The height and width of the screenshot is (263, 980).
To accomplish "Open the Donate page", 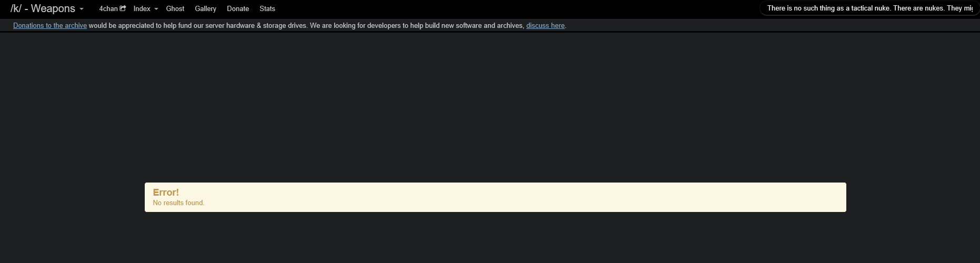I will click(x=238, y=8).
